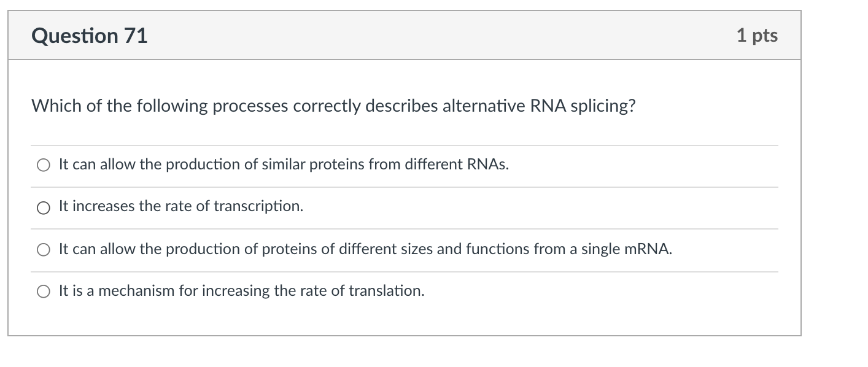Select radio button for similar proteins from different RNAs
868x367 pixels.
[44, 165]
